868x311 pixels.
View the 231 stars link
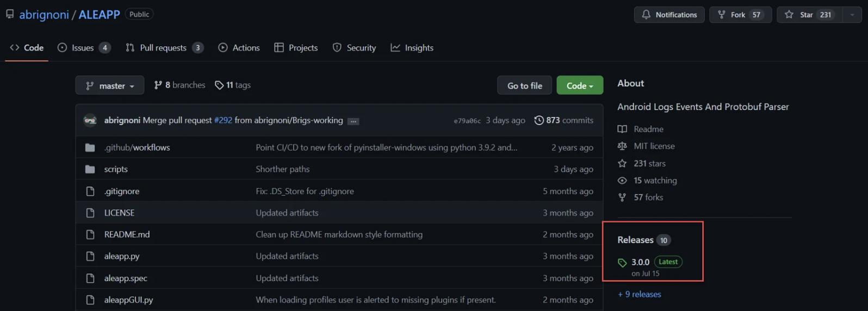(649, 164)
